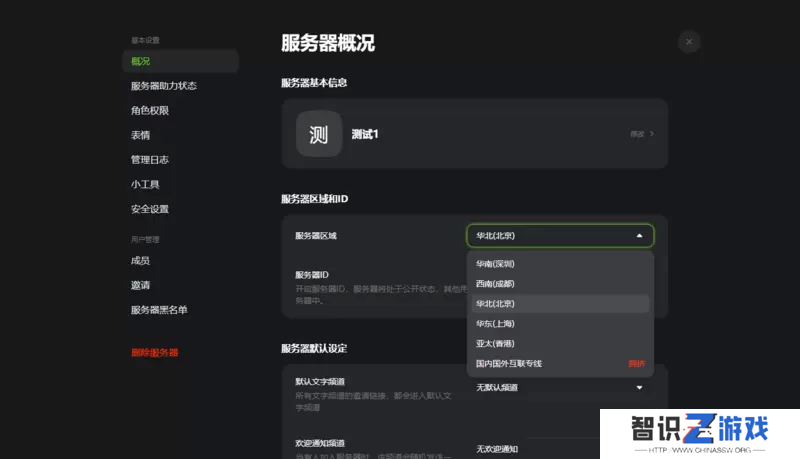Image resolution: width=800 pixels, height=459 pixels.
Task: Go to 角色权限 settings
Action: [150, 110]
